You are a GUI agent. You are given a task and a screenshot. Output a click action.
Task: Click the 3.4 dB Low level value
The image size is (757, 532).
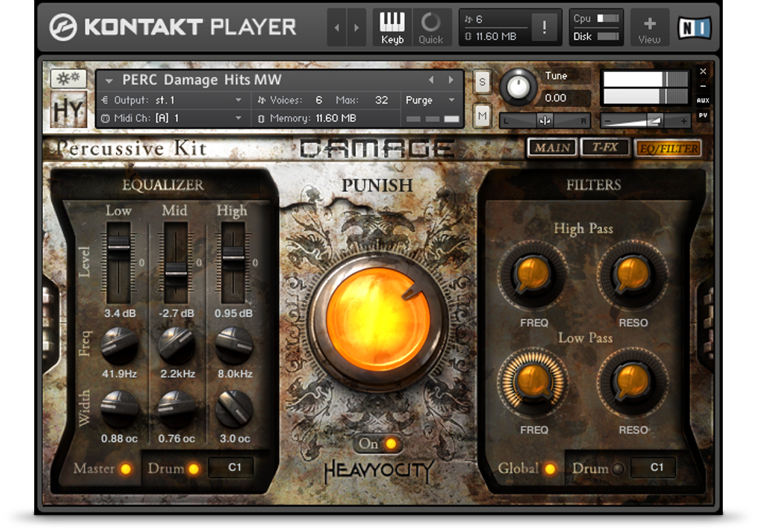tap(120, 313)
